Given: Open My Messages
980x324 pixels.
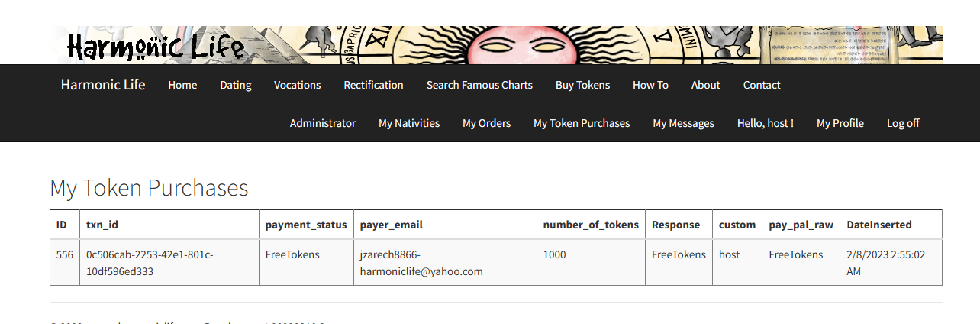Looking at the screenshot, I should point(683,123).
